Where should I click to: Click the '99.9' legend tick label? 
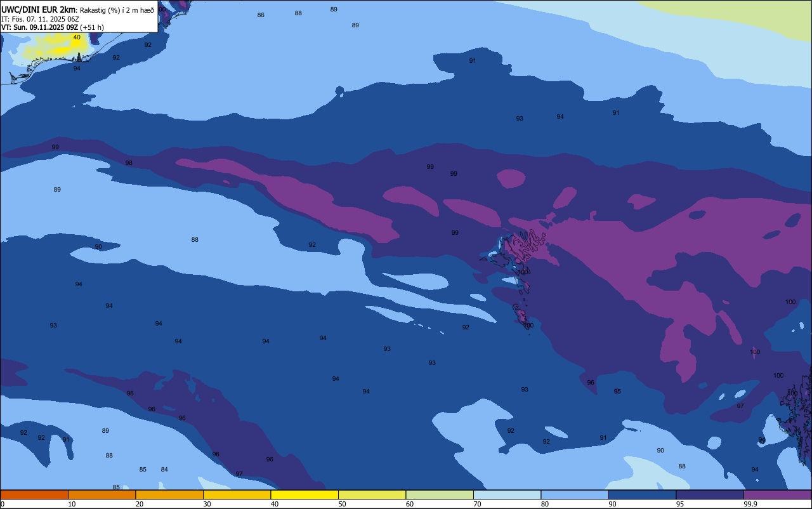[751, 504]
